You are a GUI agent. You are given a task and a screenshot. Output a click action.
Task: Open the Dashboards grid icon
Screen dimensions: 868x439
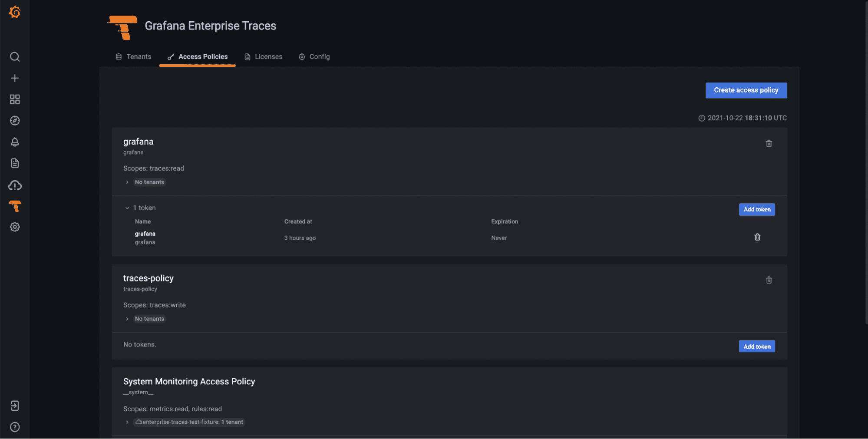coord(15,99)
